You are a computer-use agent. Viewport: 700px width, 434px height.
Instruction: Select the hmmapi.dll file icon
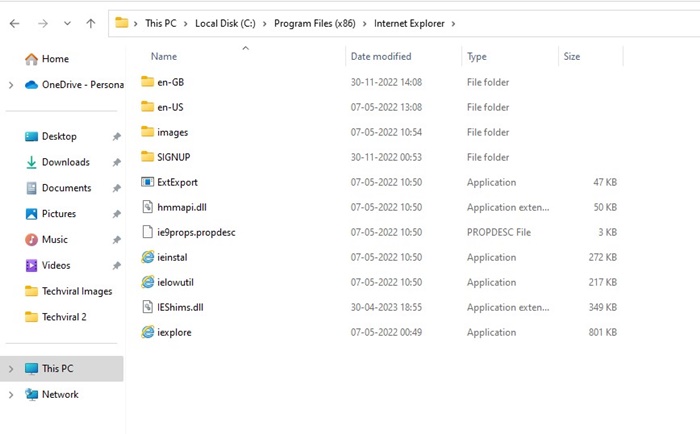pos(147,207)
